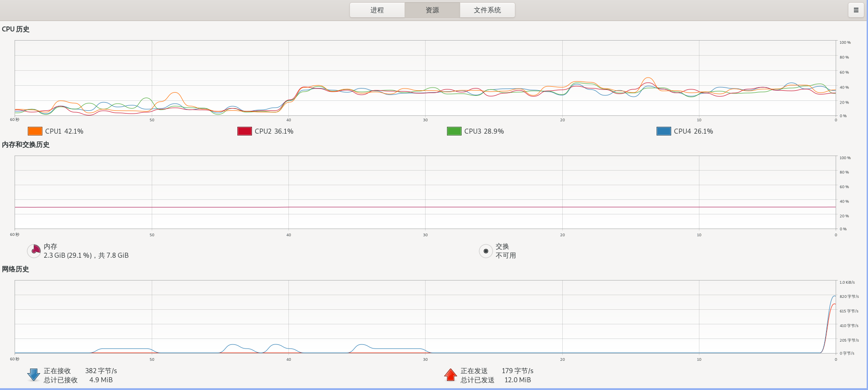Image resolution: width=868 pixels, height=390 pixels.
Task: Click the CPU4 26.1% label
Action: pos(693,131)
